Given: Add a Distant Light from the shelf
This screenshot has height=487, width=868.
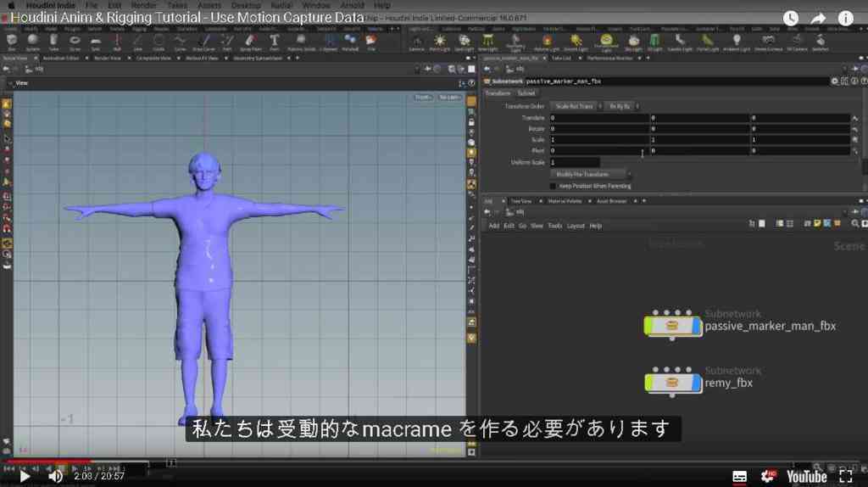Looking at the screenshot, I should (576, 42).
